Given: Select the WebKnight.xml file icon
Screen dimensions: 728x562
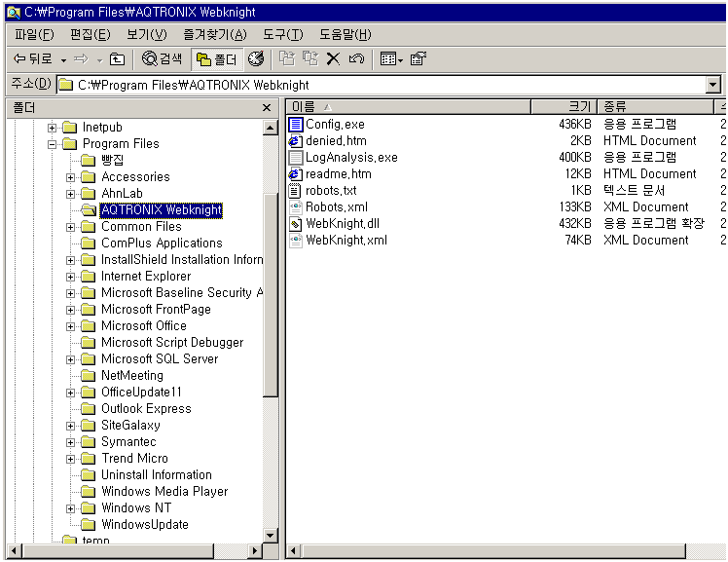Looking at the screenshot, I should tap(295, 241).
